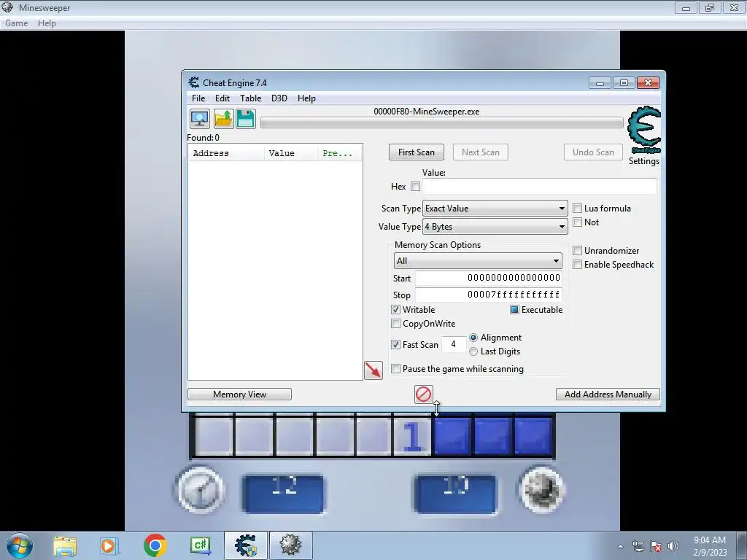Click the First Scan button
The height and width of the screenshot is (560, 747).
pyautogui.click(x=417, y=152)
